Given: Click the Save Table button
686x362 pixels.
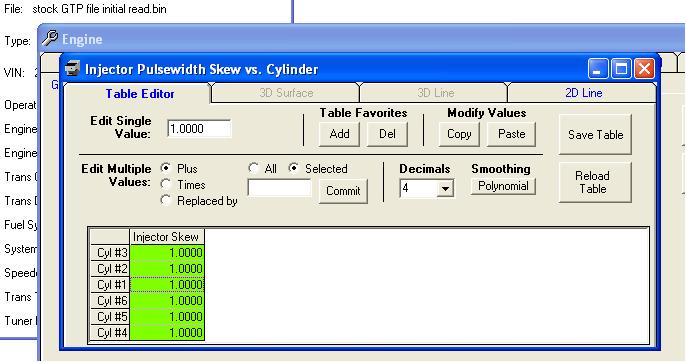Looking at the screenshot, I should point(595,135).
